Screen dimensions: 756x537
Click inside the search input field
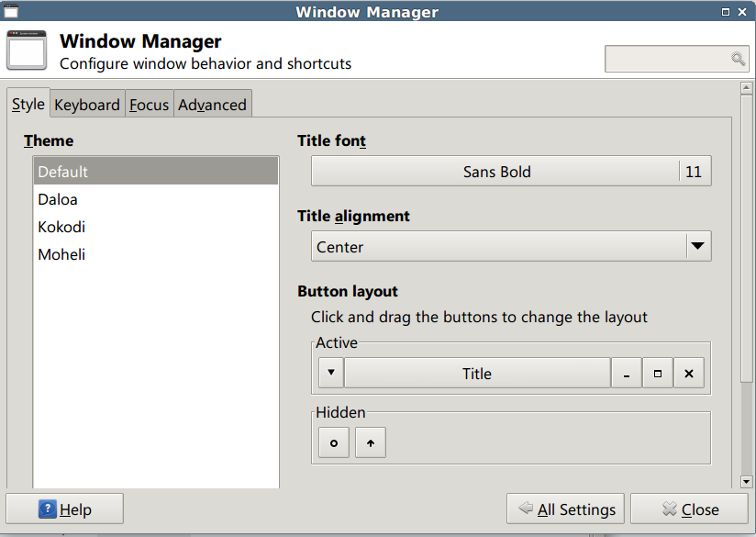coord(667,60)
